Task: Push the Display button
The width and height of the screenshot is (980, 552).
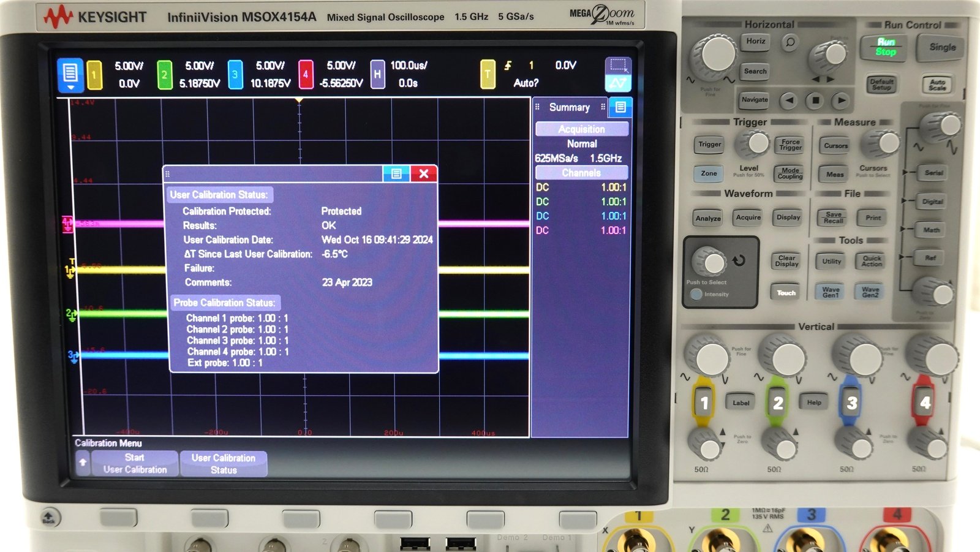Action: point(788,217)
